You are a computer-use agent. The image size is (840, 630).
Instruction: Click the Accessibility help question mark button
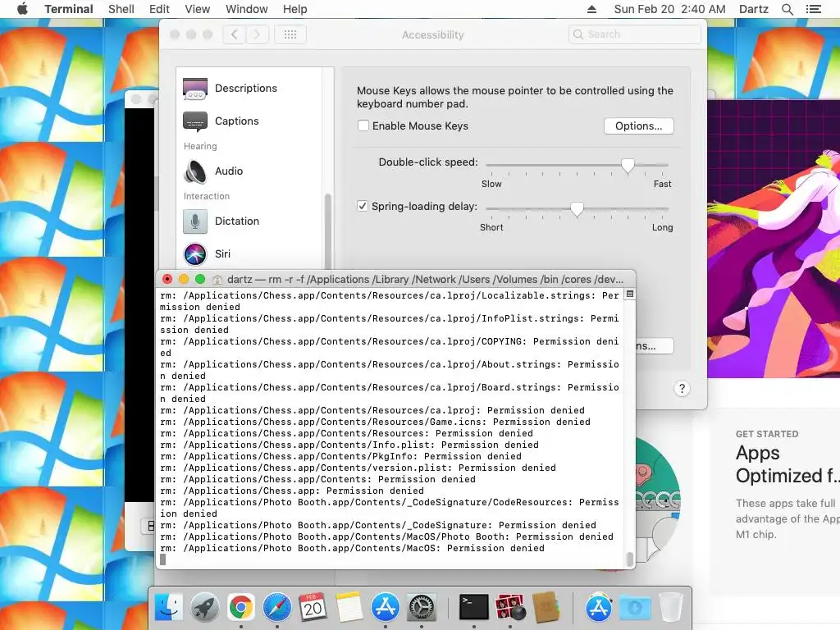pos(682,389)
